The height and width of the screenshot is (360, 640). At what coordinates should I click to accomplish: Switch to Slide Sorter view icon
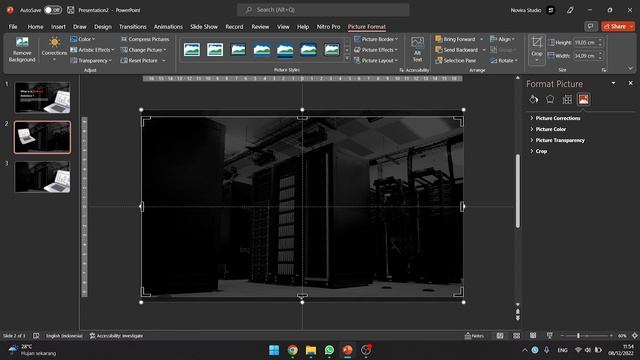[x=516, y=336]
